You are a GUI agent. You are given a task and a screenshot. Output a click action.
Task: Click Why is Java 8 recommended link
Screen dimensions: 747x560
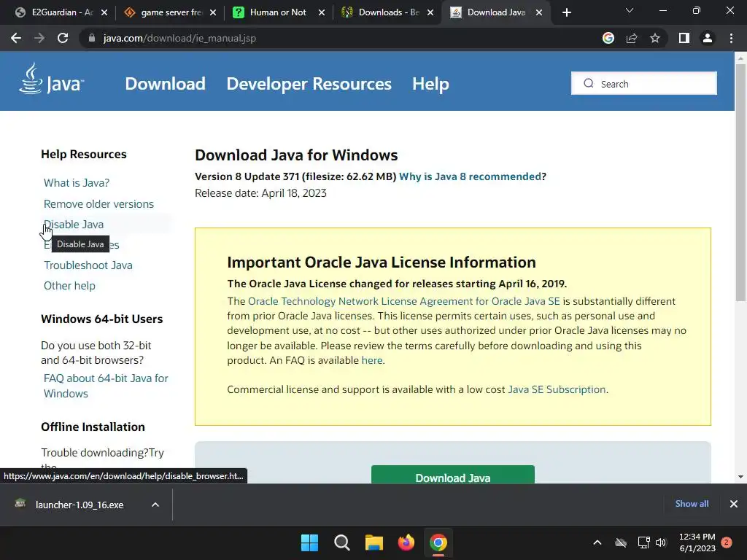(x=470, y=176)
